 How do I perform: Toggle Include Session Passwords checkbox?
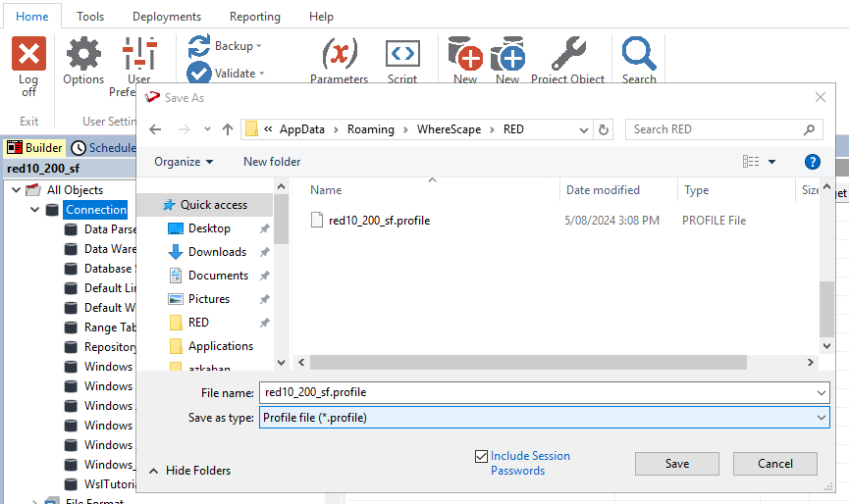coord(481,456)
